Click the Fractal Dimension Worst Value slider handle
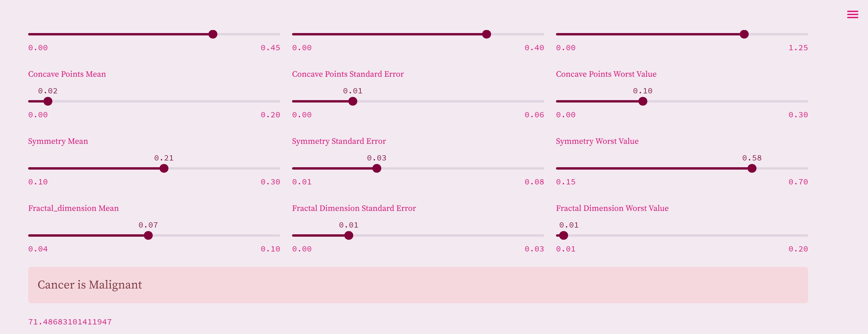Viewport: 868px width, 334px height. click(563, 235)
